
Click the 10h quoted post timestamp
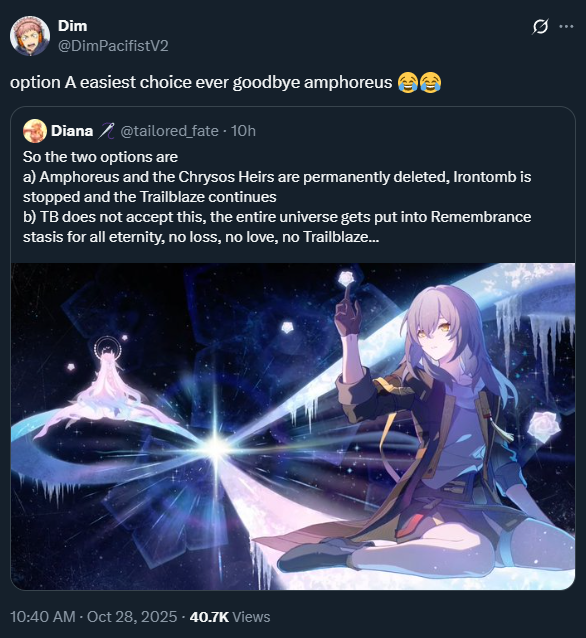[243, 131]
